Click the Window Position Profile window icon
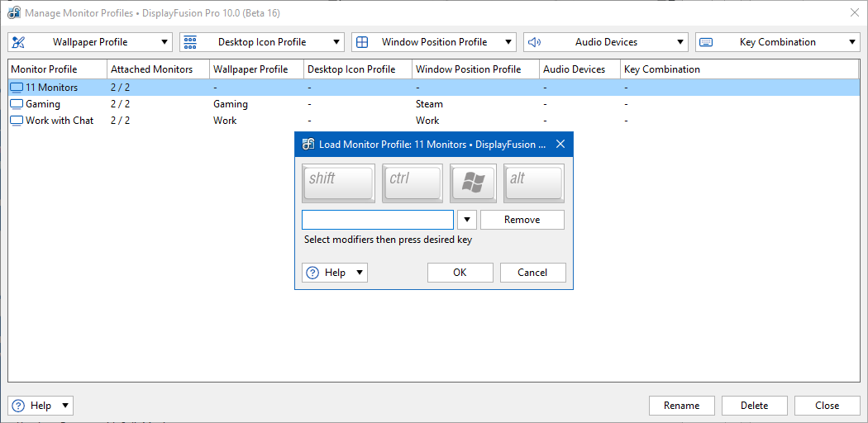 coord(362,42)
